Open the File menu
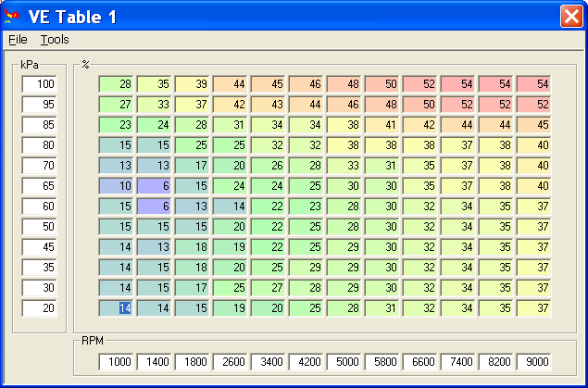Viewport: 588px width, 388px height. click(18, 40)
